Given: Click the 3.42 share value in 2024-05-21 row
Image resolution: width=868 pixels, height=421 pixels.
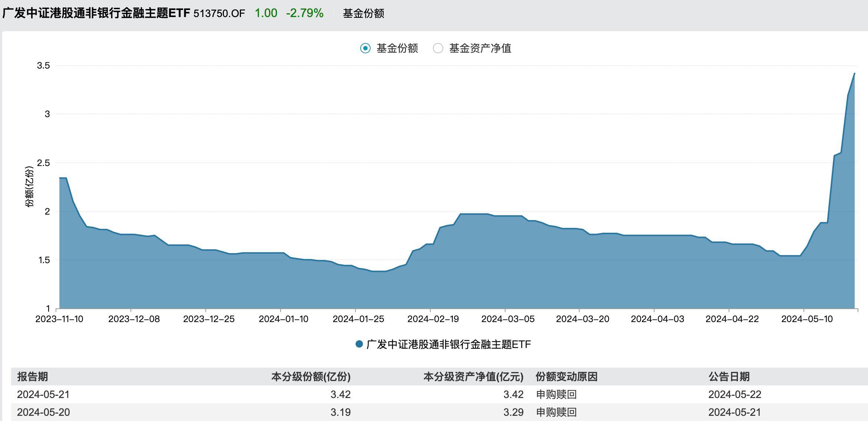Looking at the screenshot, I should coord(341,394).
